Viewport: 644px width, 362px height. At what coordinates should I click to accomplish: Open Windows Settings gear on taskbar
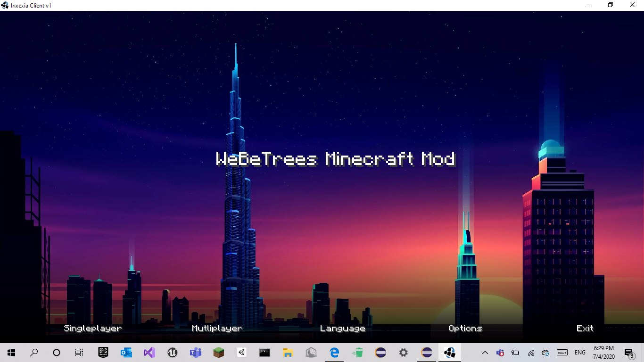404,353
